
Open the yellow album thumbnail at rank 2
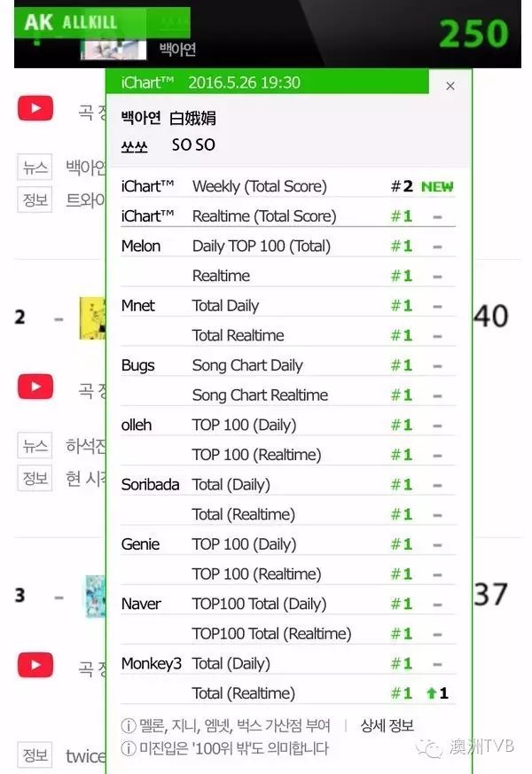tap(93, 318)
